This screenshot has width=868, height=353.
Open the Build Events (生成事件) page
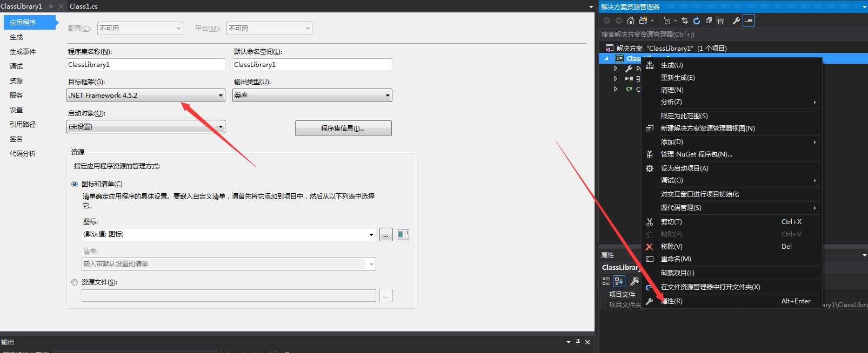tap(23, 52)
